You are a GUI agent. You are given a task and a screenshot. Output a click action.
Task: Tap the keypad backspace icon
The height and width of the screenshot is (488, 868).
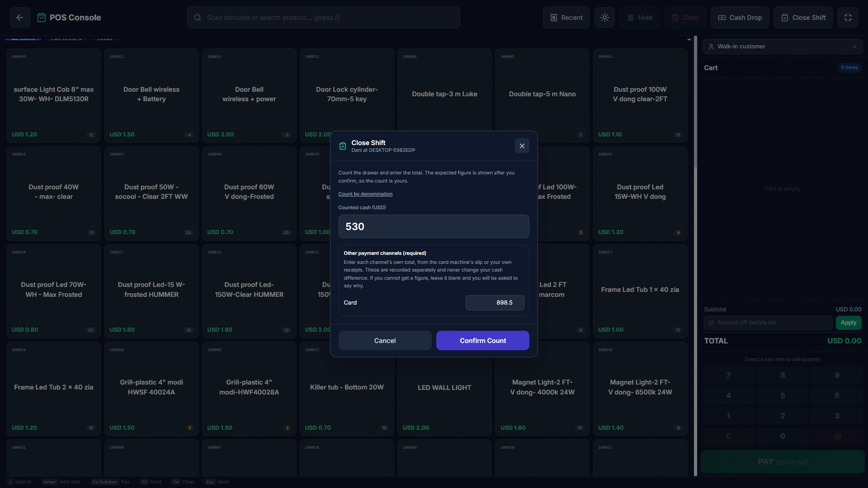(837, 436)
